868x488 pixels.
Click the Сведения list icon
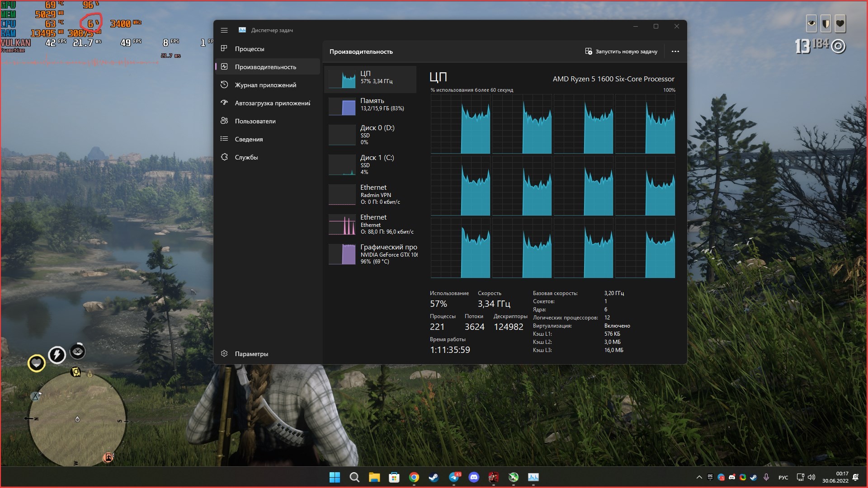tap(224, 139)
